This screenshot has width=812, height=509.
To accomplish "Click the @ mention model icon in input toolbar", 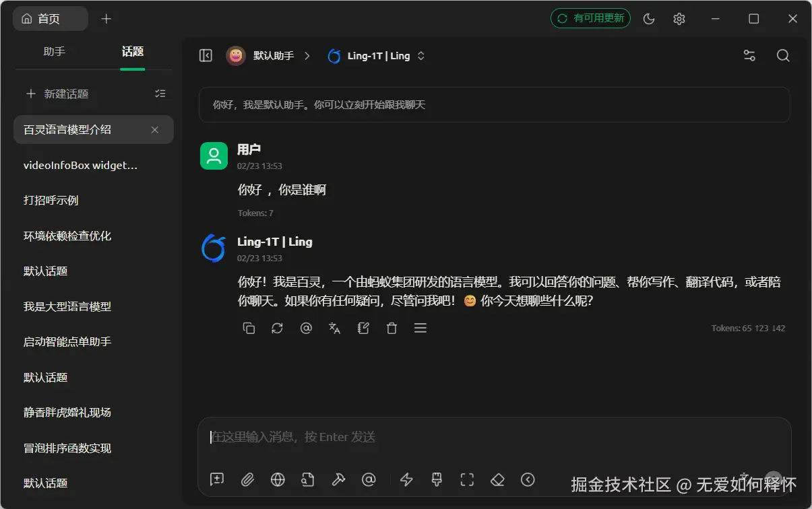I will [x=369, y=479].
